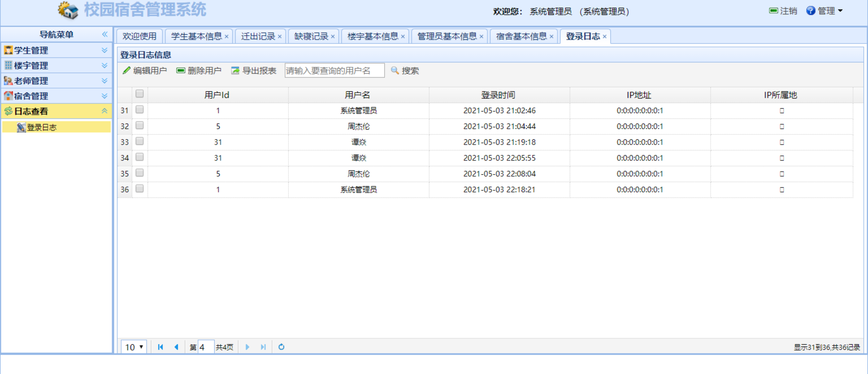Close the 楼宇基本信息 tab
This screenshot has height=374, width=868.
403,37
